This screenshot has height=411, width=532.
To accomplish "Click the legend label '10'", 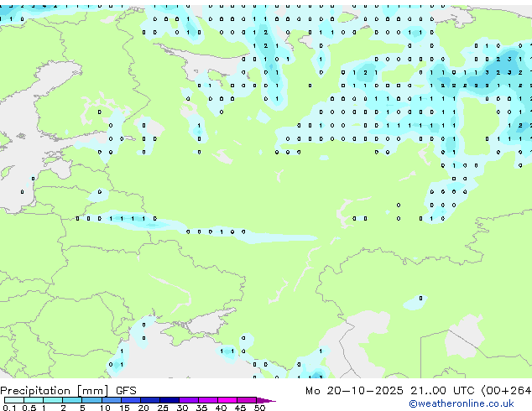I will pyautogui.click(x=105, y=408).
